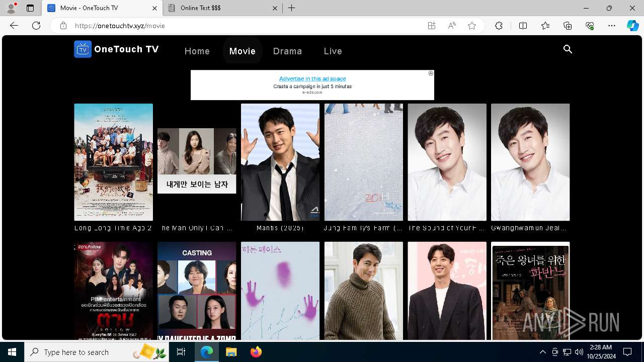Select the Movie nav item

243,51
